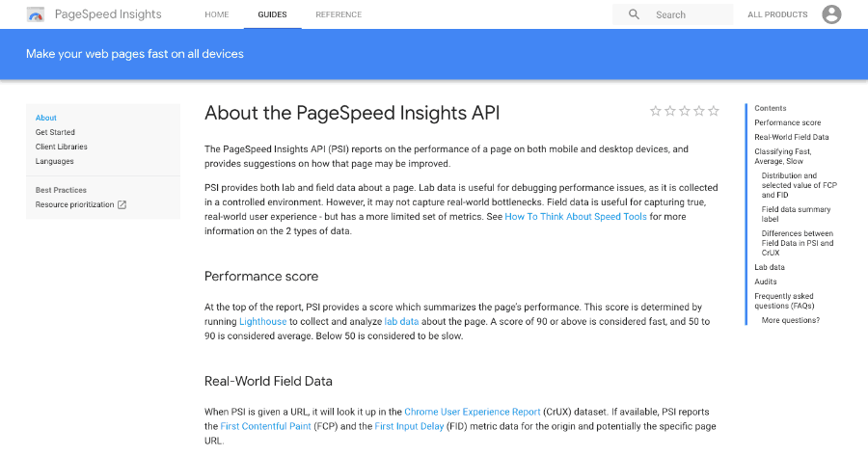
Task: Jump to Distribution and selected value of FCP
Action: point(799,185)
